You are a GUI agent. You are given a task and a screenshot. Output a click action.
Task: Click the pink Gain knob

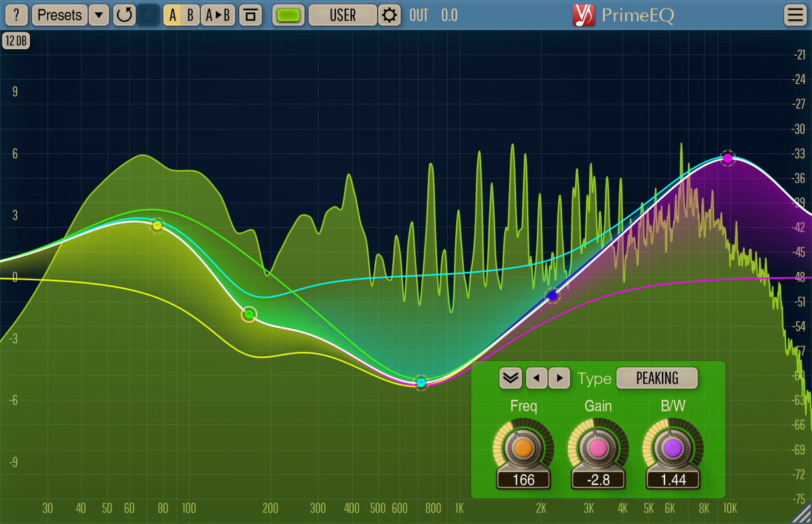(x=598, y=448)
